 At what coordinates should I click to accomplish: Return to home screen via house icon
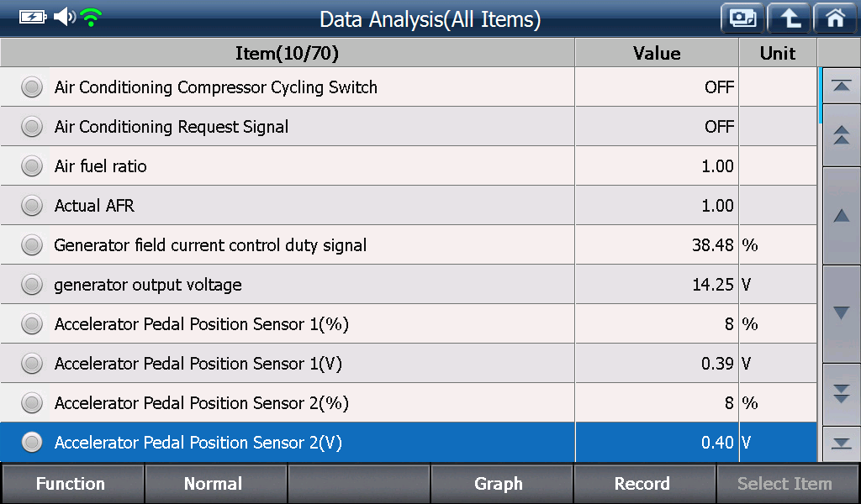(x=835, y=18)
